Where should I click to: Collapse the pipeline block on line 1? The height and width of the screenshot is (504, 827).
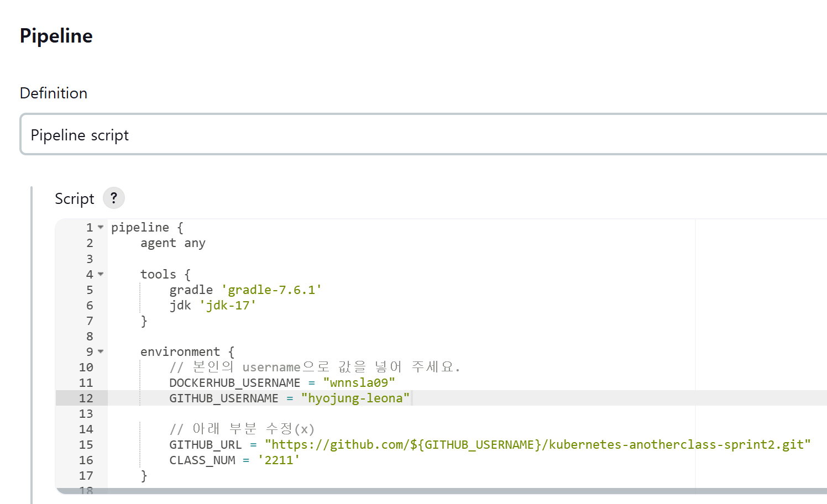pyautogui.click(x=101, y=227)
